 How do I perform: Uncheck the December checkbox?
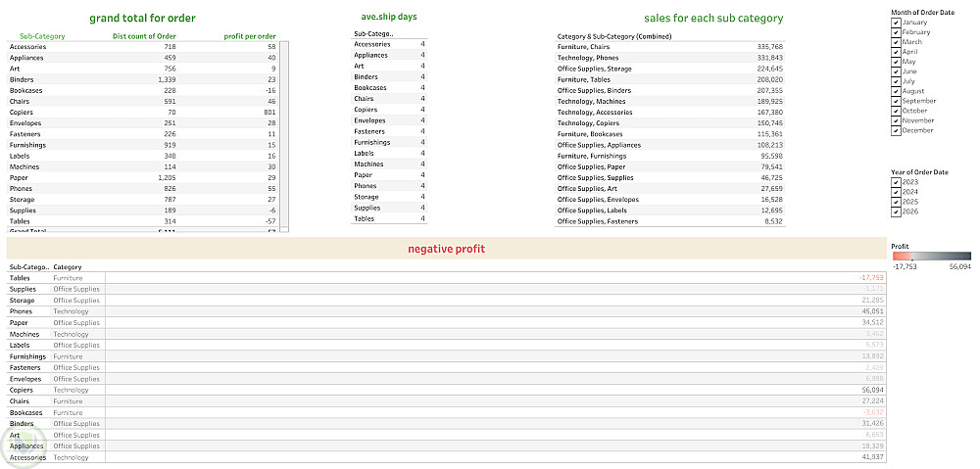click(896, 130)
